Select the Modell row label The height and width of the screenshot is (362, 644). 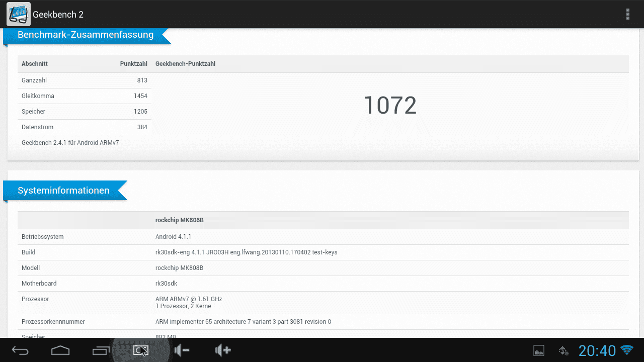[x=31, y=268]
